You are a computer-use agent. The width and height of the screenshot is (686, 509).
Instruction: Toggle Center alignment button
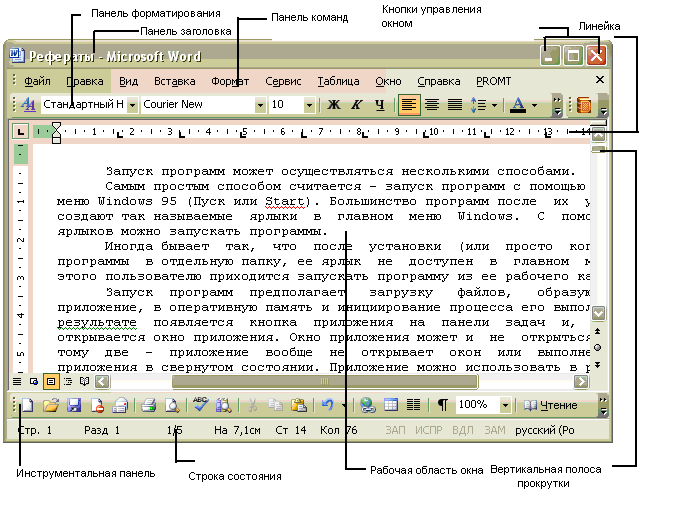click(432, 105)
